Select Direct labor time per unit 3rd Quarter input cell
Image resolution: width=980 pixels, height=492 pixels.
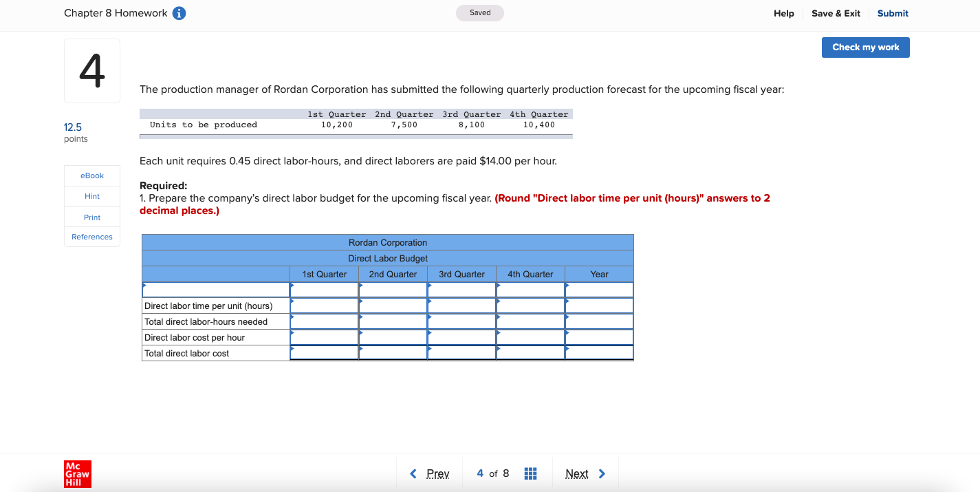461,306
